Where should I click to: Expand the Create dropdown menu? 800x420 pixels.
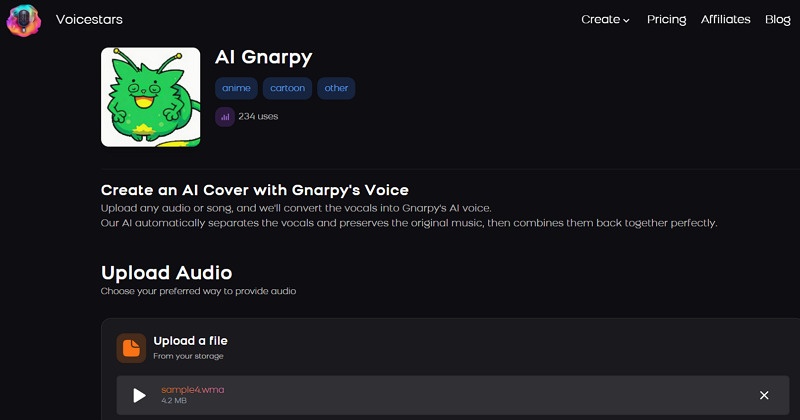point(605,19)
